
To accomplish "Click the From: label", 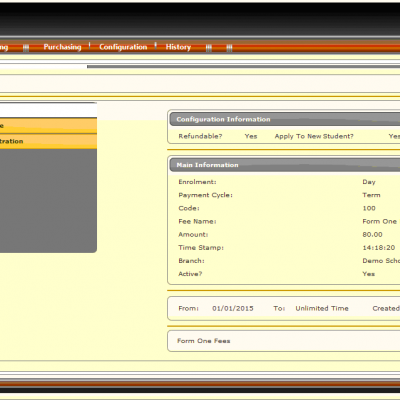I will pyautogui.click(x=189, y=308).
